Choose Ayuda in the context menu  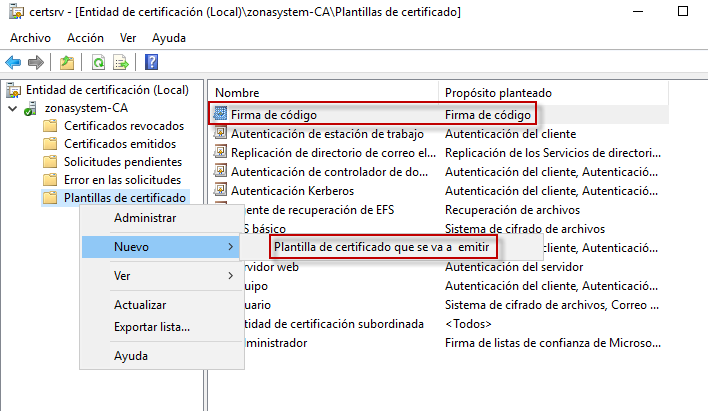point(131,356)
